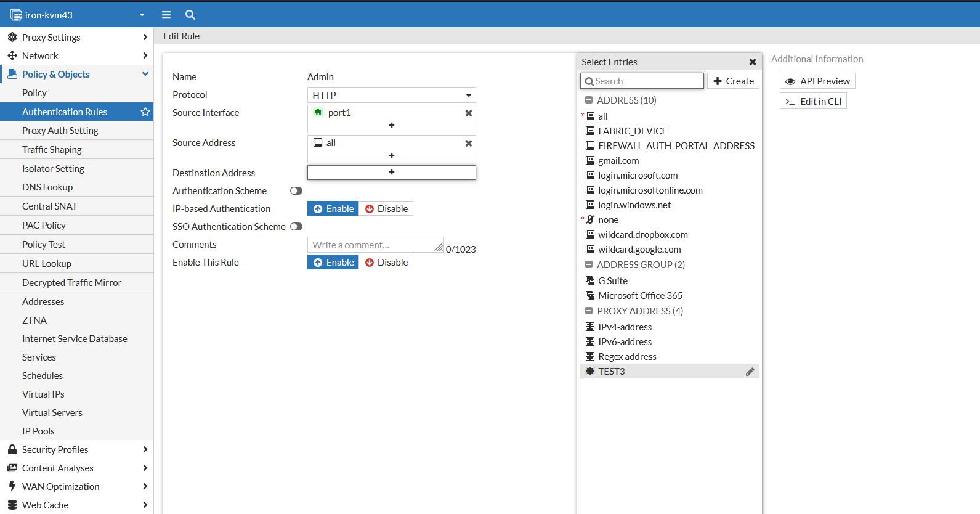Add another Source Address with the plus
Image resolution: width=980 pixels, height=514 pixels.
[x=392, y=155]
